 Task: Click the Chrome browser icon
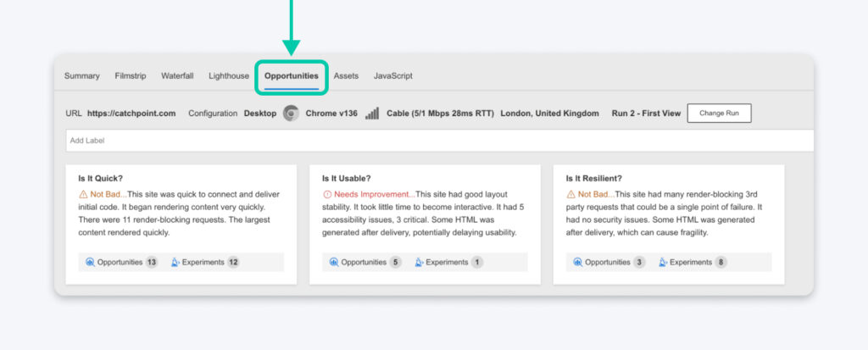pos(291,114)
